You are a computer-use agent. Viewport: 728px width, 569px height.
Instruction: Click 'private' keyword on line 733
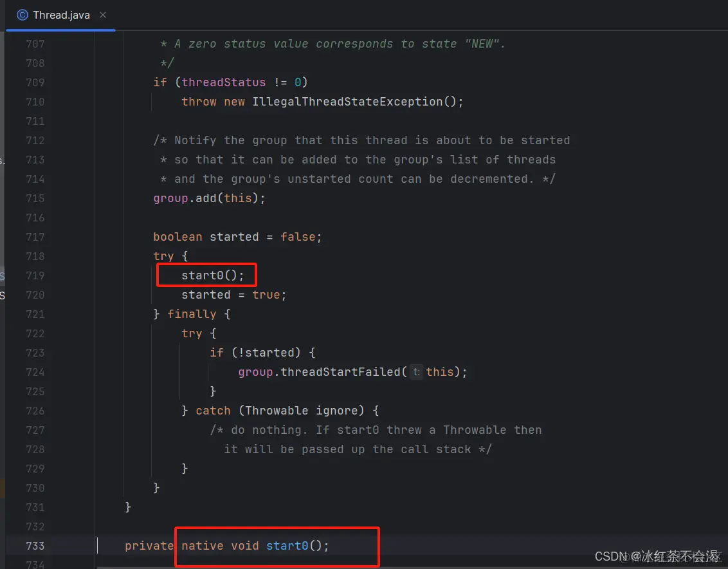tap(149, 546)
